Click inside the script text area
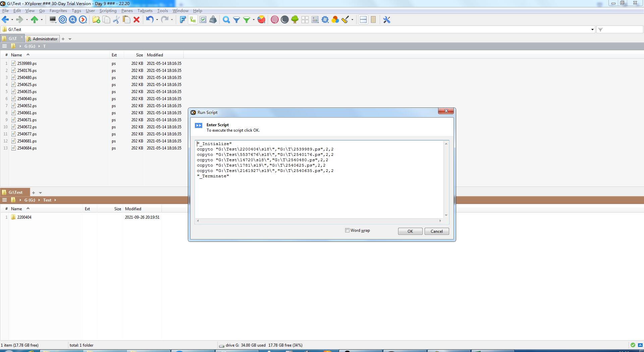 click(319, 195)
